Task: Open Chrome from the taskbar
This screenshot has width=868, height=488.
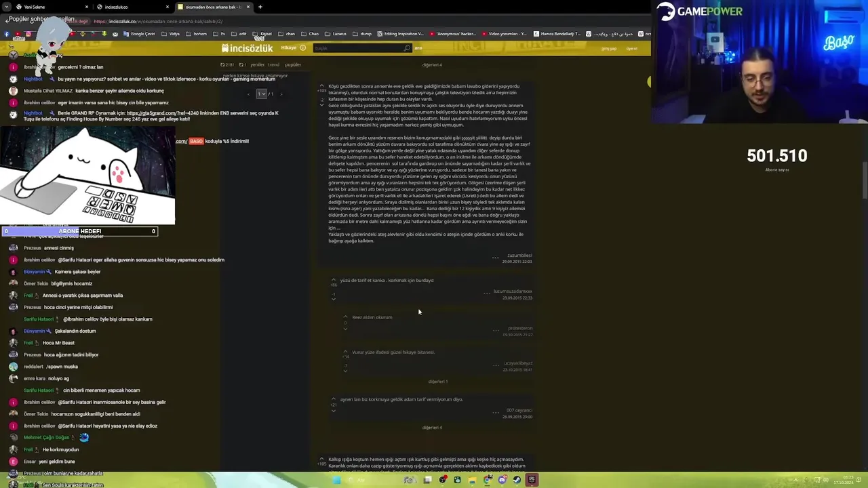Action: 487,480
